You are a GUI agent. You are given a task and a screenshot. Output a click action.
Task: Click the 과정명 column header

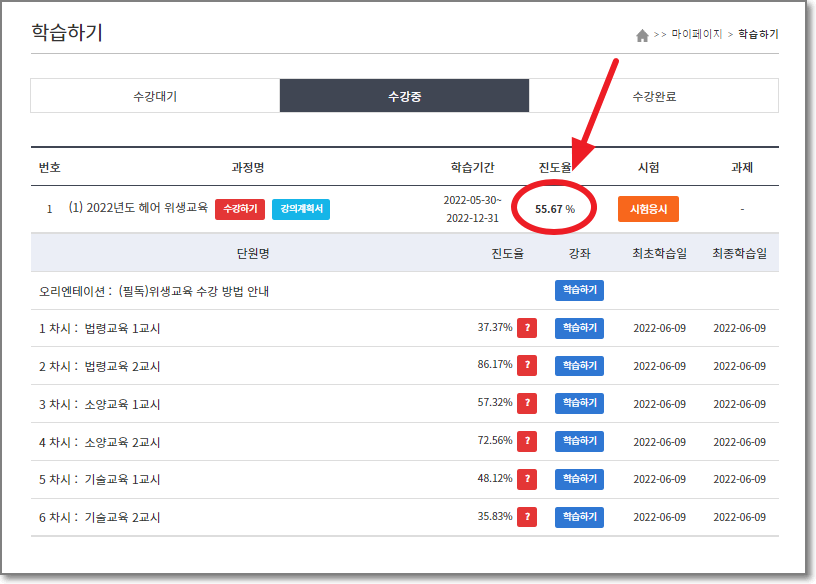coord(248,167)
